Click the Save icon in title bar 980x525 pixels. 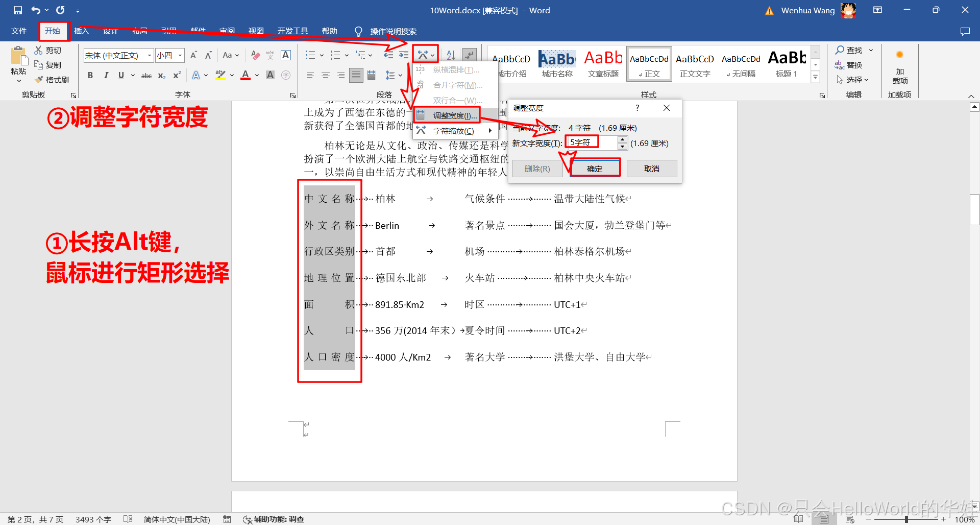tap(18, 10)
